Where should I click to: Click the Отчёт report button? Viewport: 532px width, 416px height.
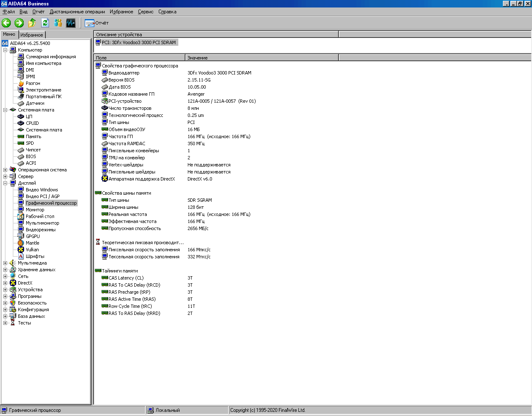point(97,23)
